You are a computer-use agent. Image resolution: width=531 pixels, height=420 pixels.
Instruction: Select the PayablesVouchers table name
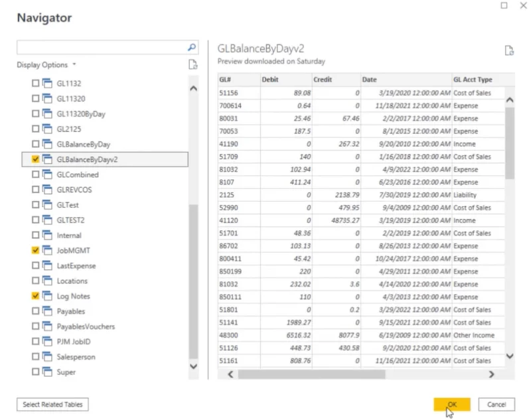86,326
